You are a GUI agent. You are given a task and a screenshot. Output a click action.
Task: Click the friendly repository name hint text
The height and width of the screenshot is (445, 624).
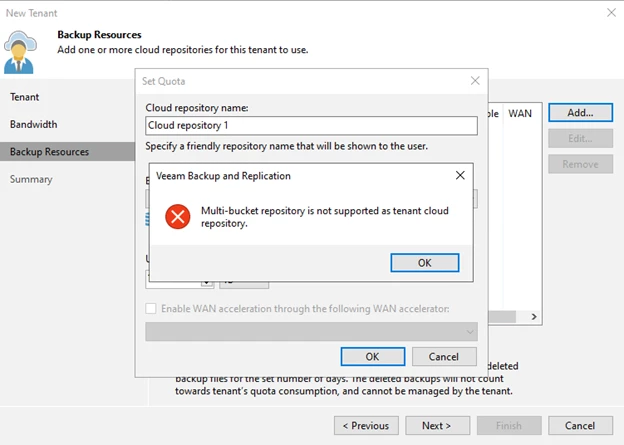point(287,146)
